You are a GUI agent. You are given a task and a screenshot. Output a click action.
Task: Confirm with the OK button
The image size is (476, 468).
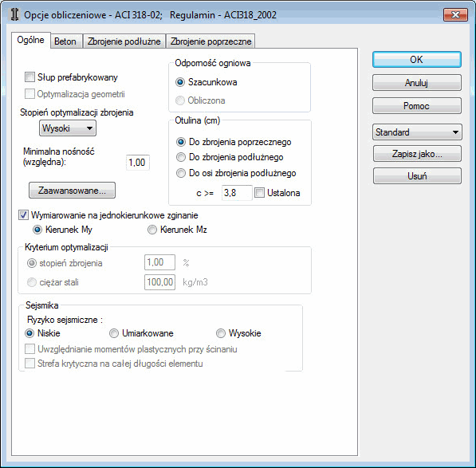[417, 60]
